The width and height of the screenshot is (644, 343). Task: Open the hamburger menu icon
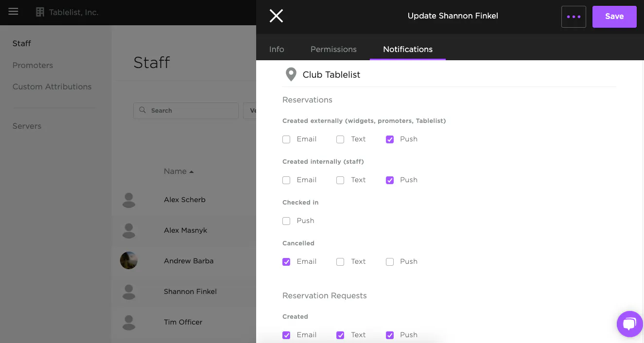tap(13, 12)
